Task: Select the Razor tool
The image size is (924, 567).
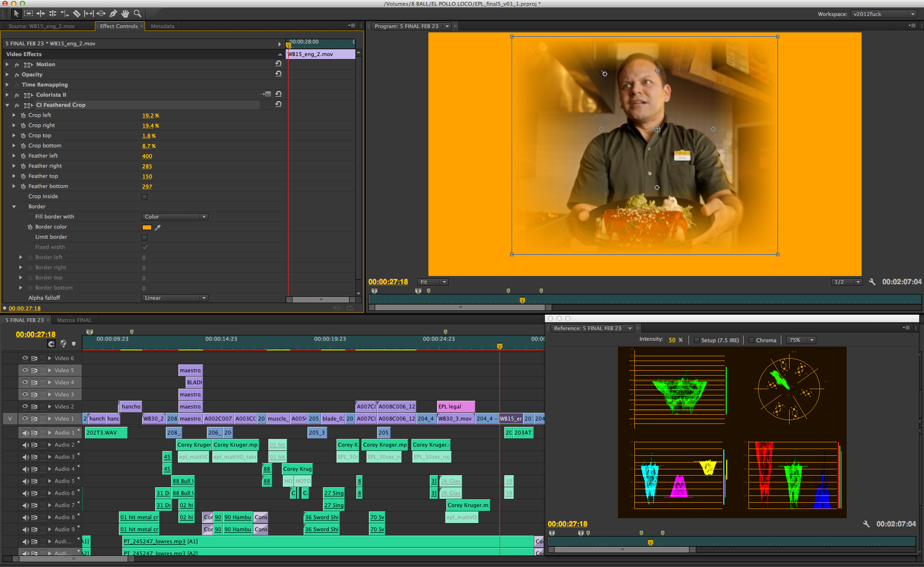Action: click(77, 14)
